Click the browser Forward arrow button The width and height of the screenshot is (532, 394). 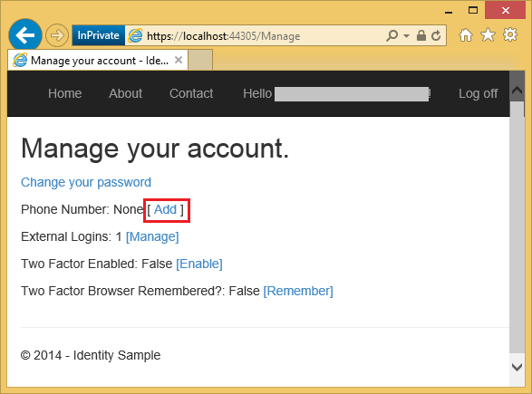click(57, 35)
